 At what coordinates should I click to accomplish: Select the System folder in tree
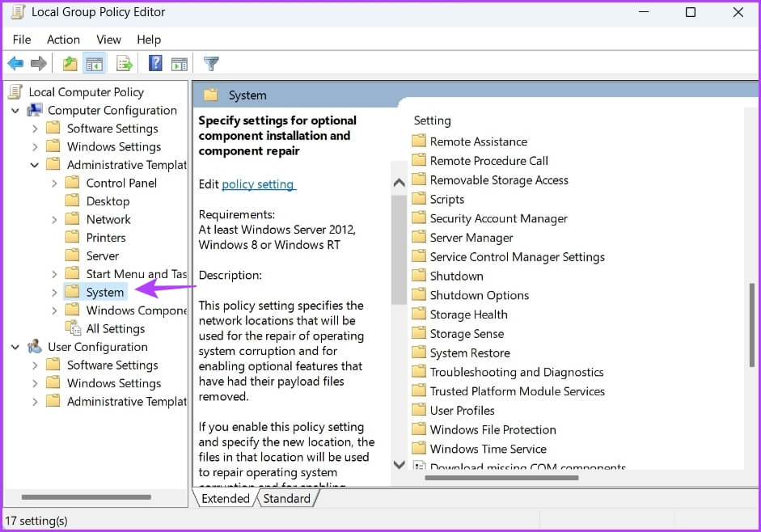pyautogui.click(x=105, y=292)
